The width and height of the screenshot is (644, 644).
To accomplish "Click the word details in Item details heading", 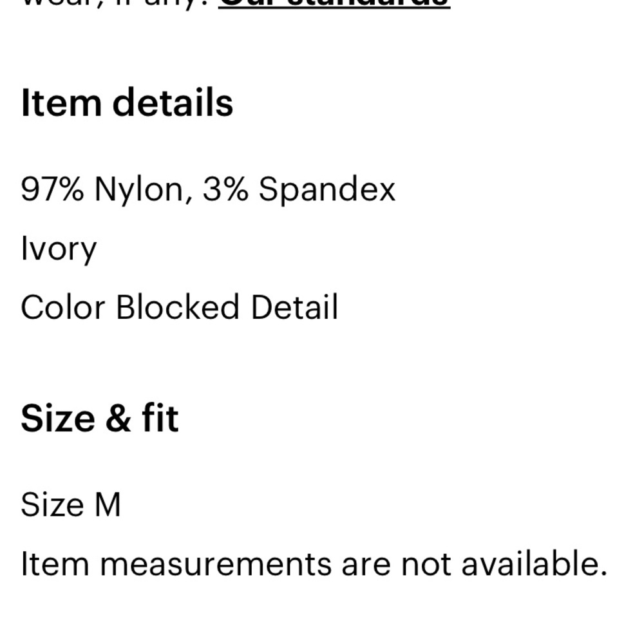I will coord(173,102).
